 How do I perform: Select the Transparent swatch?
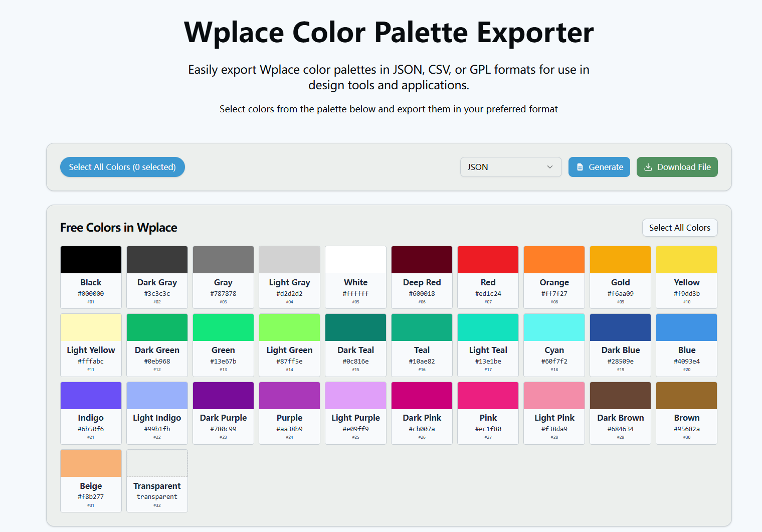(x=157, y=463)
